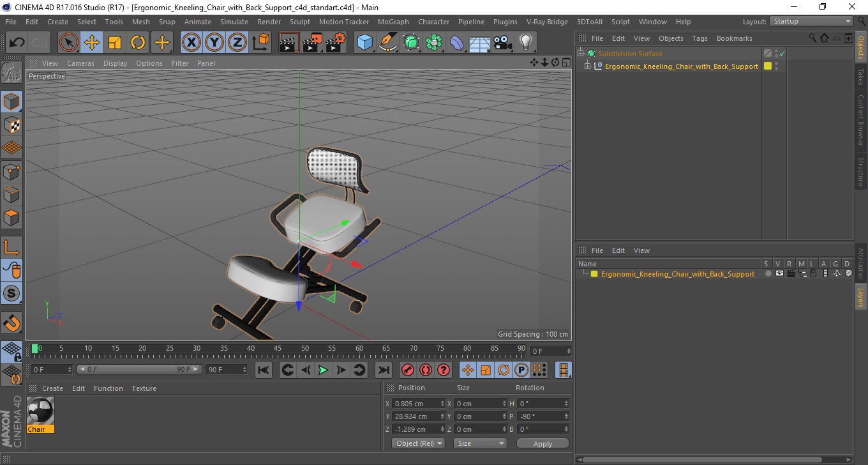868x465 pixels.
Task: Toggle layer lock icon
Action: [814, 273]
